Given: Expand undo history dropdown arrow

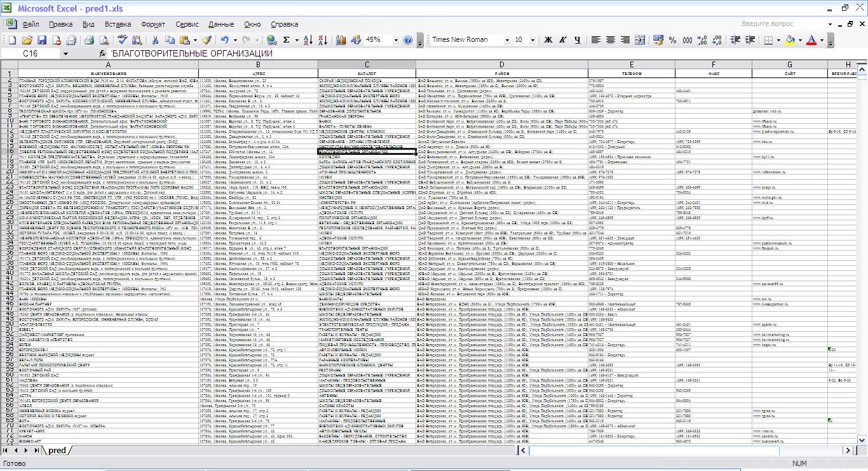Looking at the screenshot, I should point(235,39).
